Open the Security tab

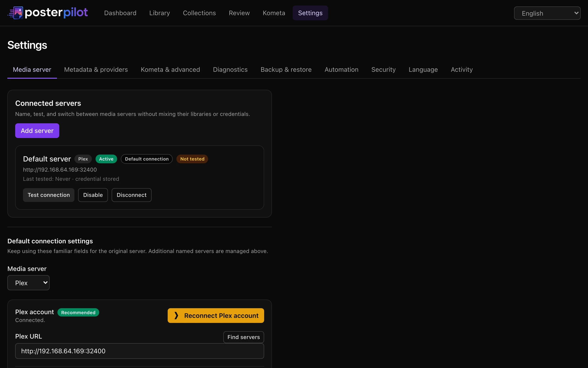[383, 70]
